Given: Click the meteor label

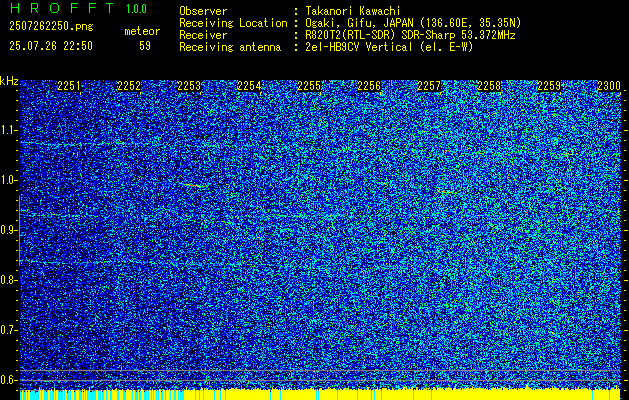Looking at the screenshot, I should tap(142, 31).
